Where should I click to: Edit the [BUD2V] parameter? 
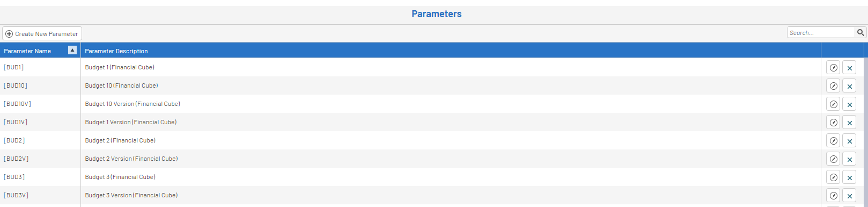click(x=833, y=159)
